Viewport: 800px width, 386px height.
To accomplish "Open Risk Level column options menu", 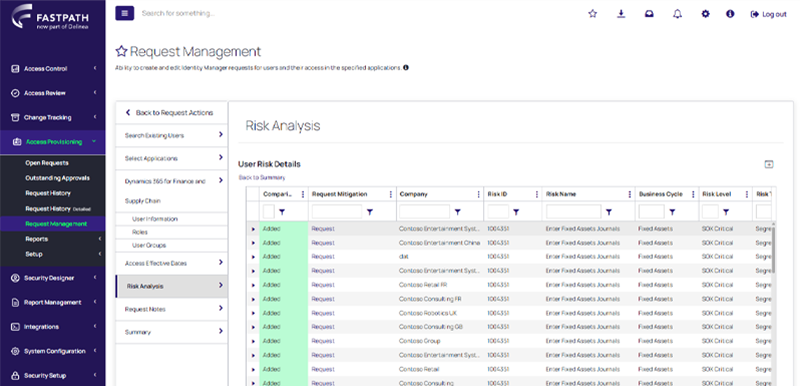I will pos(747,194).
